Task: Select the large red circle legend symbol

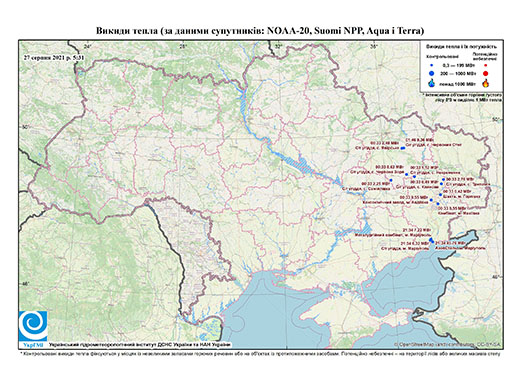Action: (x=485, y=73)
